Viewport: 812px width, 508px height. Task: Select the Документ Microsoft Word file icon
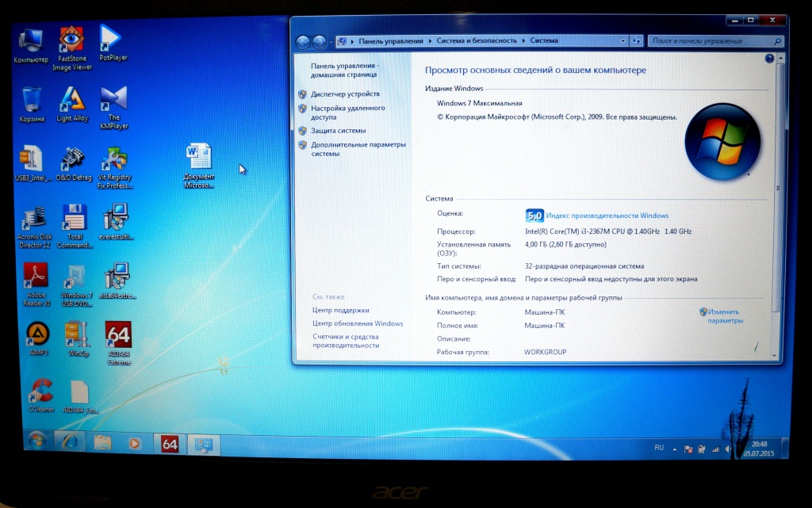[x=199, y=166]
